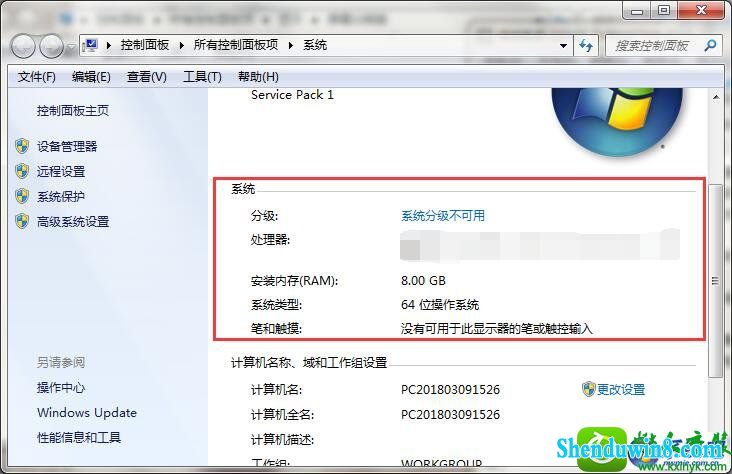The width and height of the screenshot is (732, 474).
Task: Expand the arrow after 控制面板 breadcrumb
Action: click(x=182, y=45)
